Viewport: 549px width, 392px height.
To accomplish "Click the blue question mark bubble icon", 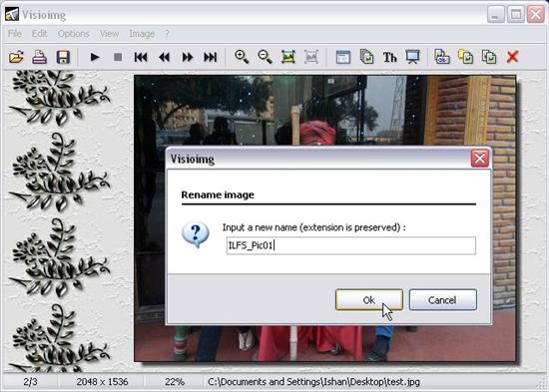I will coord(196,234).
